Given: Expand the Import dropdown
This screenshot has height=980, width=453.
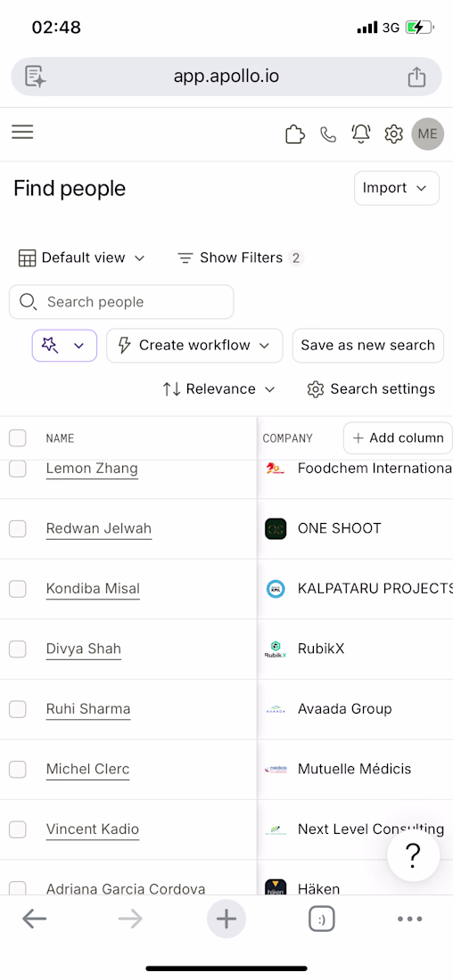Looking at the screenshot, I should [x=397, y=188].
